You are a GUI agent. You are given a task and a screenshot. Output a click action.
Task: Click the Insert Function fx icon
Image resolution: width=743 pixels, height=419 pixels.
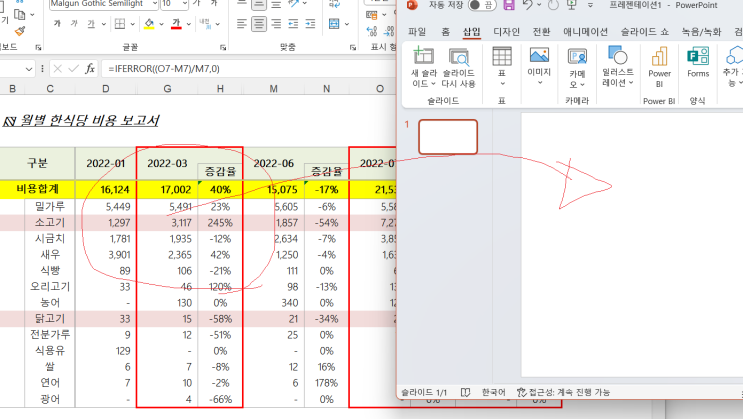click(90, 69)
